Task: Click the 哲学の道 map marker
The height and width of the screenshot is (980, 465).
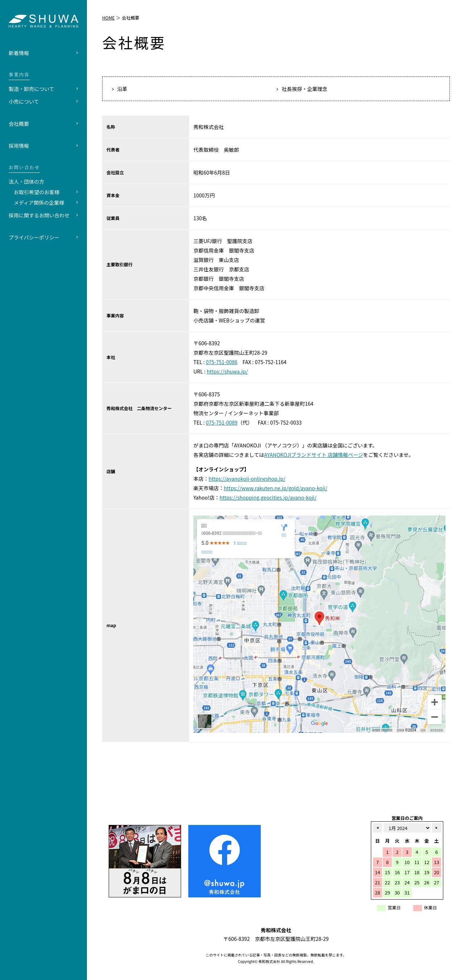Action: (352, 606)
